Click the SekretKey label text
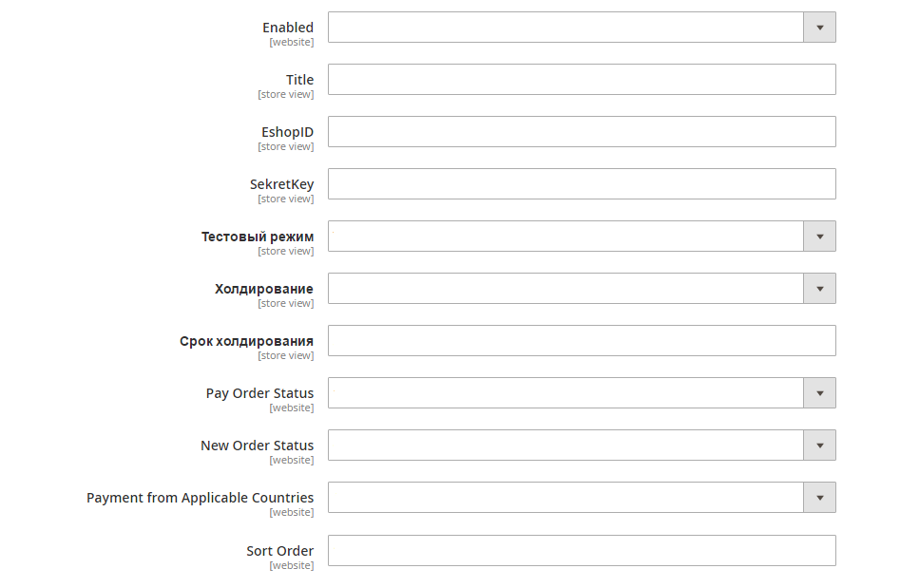This screenshot has height=588, width=900. [x=281, y=184]
